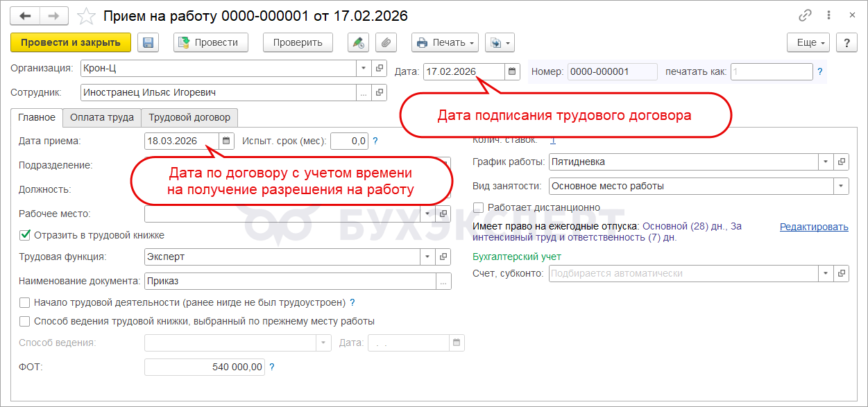Click into the Сотрудник input field

219,92
